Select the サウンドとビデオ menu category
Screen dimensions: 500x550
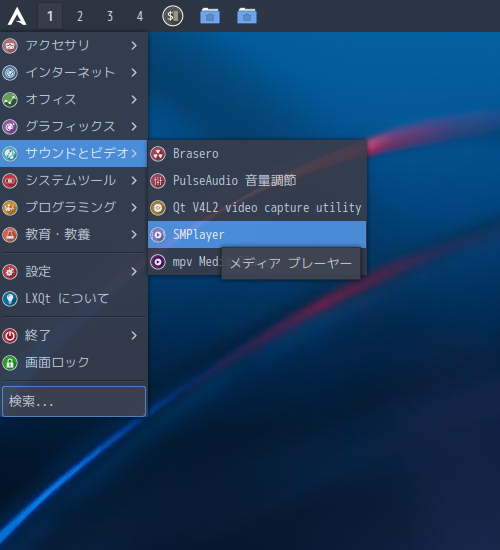[x=73, y=154]
